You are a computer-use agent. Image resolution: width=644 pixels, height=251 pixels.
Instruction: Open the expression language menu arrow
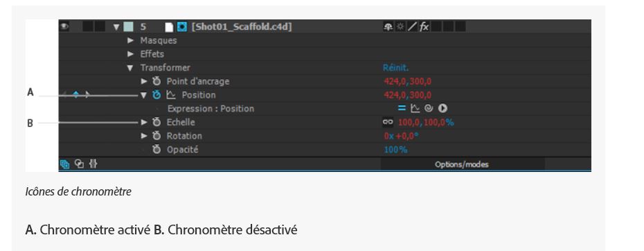(442, 109)
